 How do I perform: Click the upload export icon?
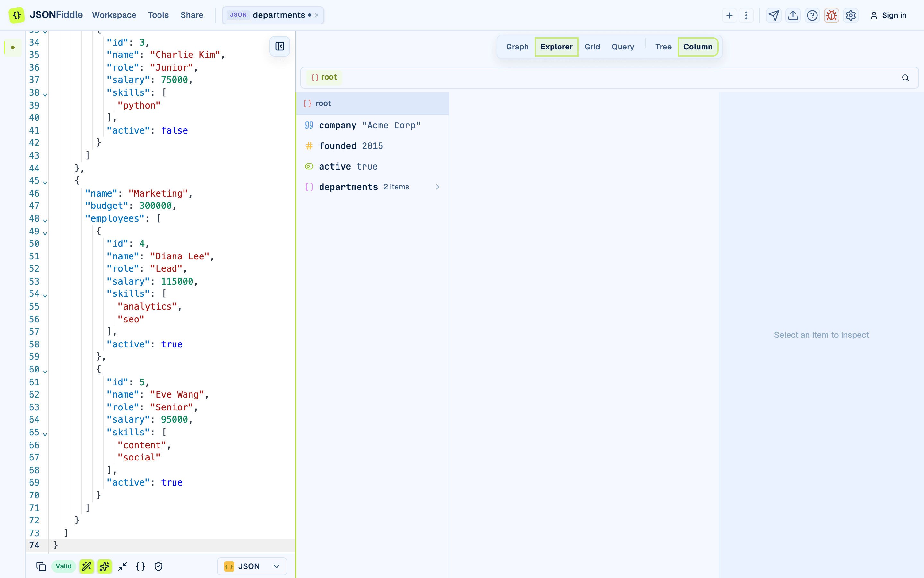click(x=793, y=15)
